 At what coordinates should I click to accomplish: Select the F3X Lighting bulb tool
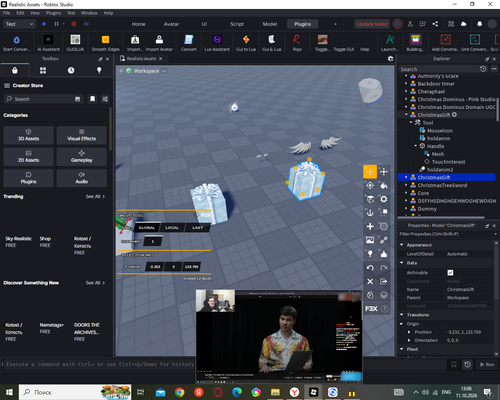[x=370, y=254]
